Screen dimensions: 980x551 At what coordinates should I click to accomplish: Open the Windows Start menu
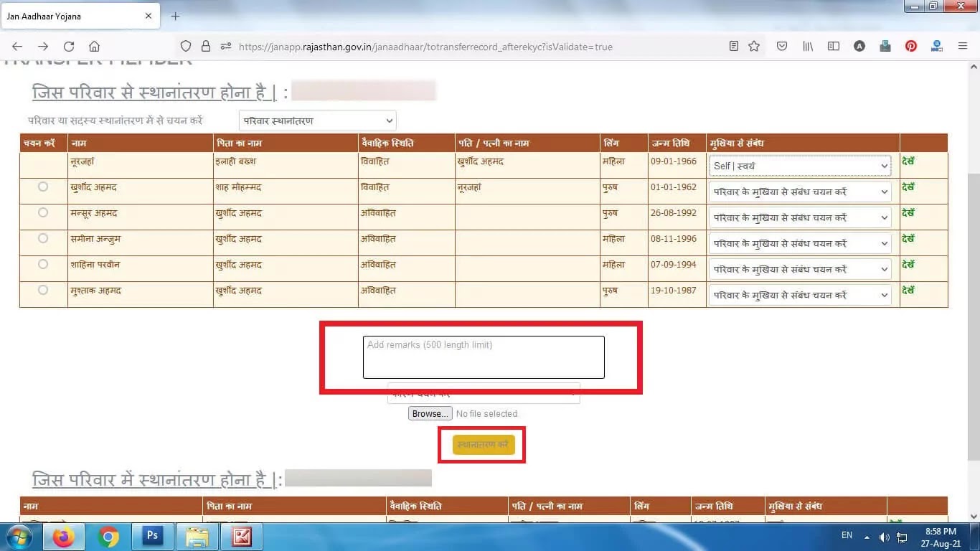[x=18, y=537]
